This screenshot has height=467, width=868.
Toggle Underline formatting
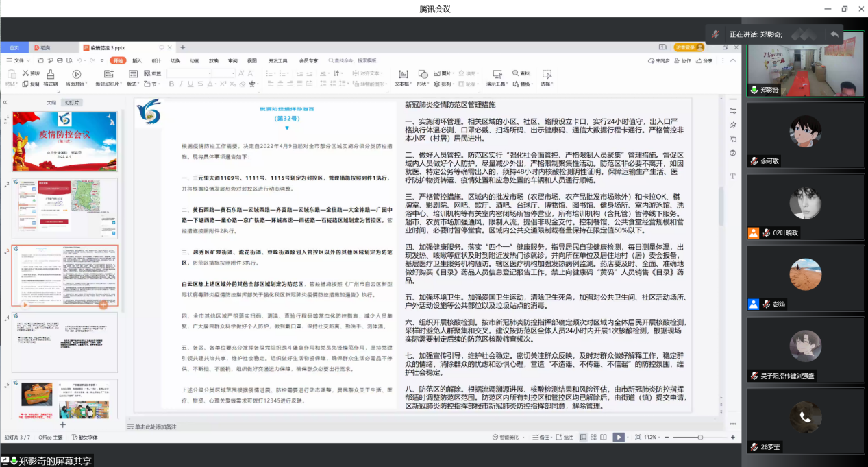point(190,84)
